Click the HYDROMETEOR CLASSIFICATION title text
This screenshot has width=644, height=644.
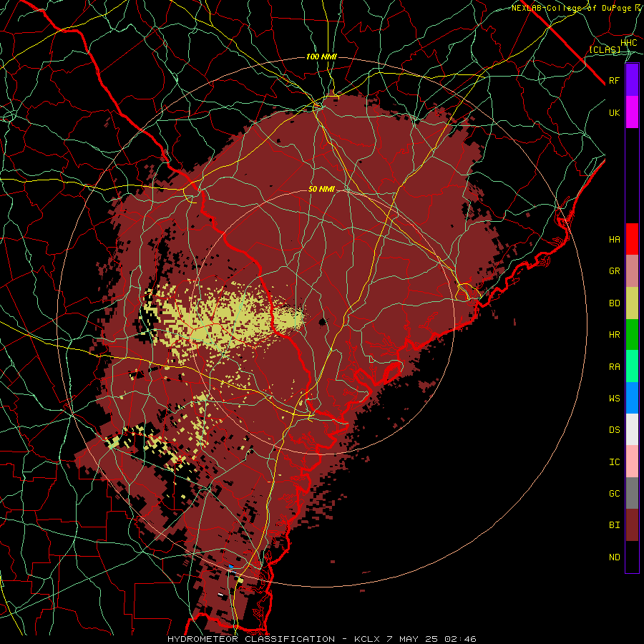tap(251, 639)
